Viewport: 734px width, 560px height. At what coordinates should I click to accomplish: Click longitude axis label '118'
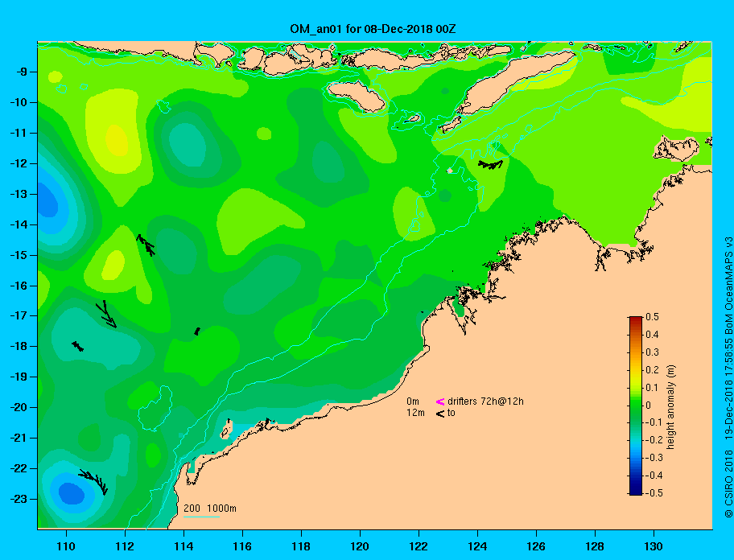point(301,546)
